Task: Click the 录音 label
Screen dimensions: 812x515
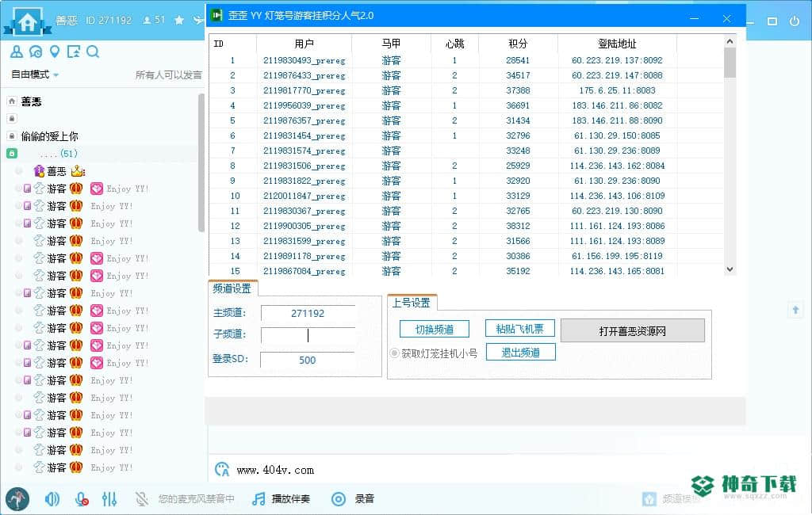Action: click(x=364, y=499)
